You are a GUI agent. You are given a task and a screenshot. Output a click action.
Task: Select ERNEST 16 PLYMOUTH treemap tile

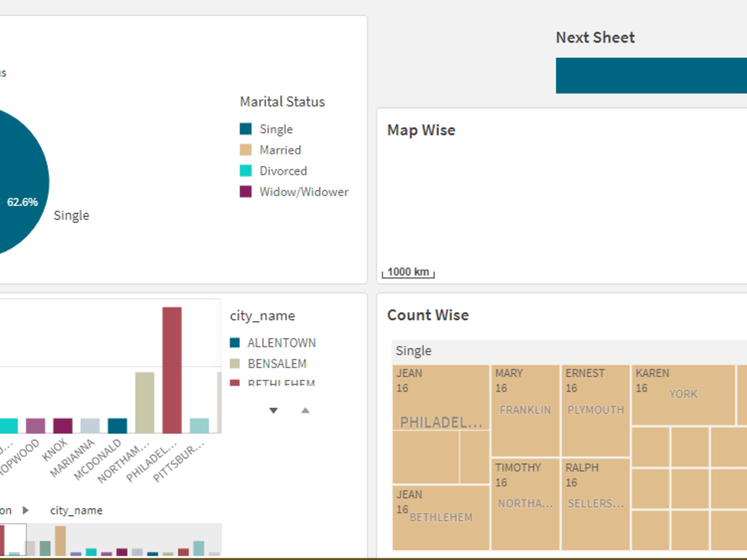click(x=595, y=411)
